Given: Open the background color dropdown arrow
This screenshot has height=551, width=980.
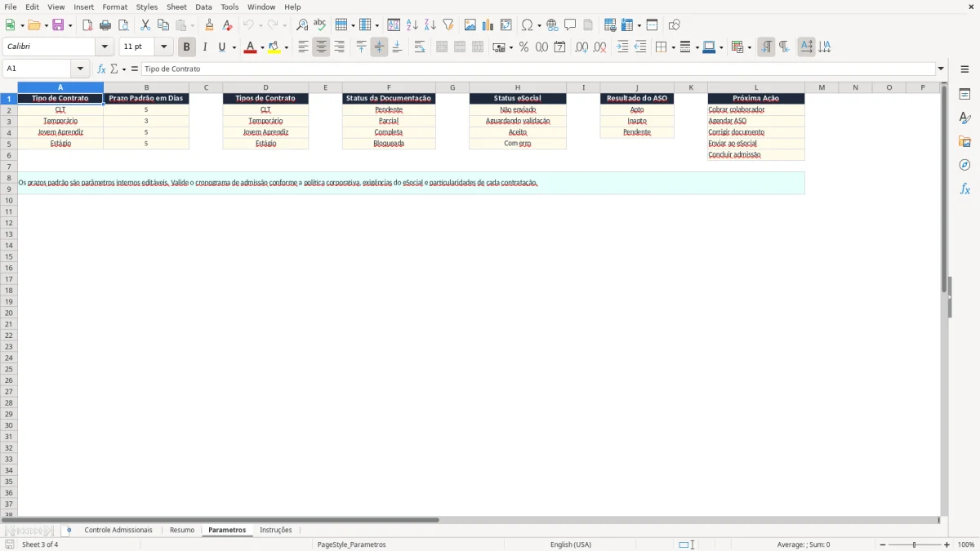Looking at the screenshot, I should (x=286, y=47).
